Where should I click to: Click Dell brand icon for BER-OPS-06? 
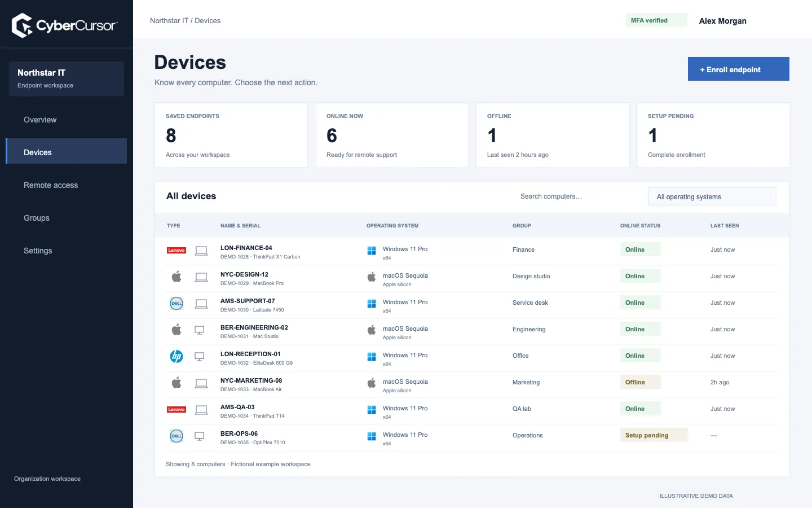click(176, 436)
